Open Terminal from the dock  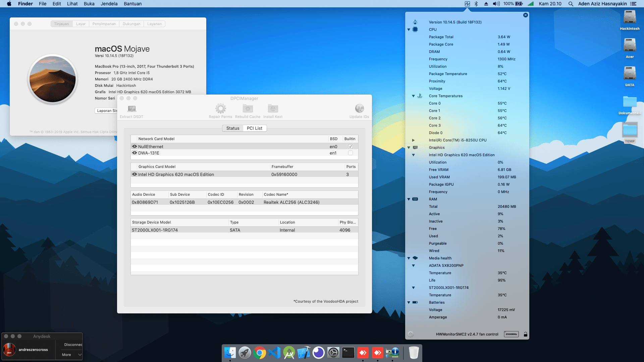click(348, 353)
